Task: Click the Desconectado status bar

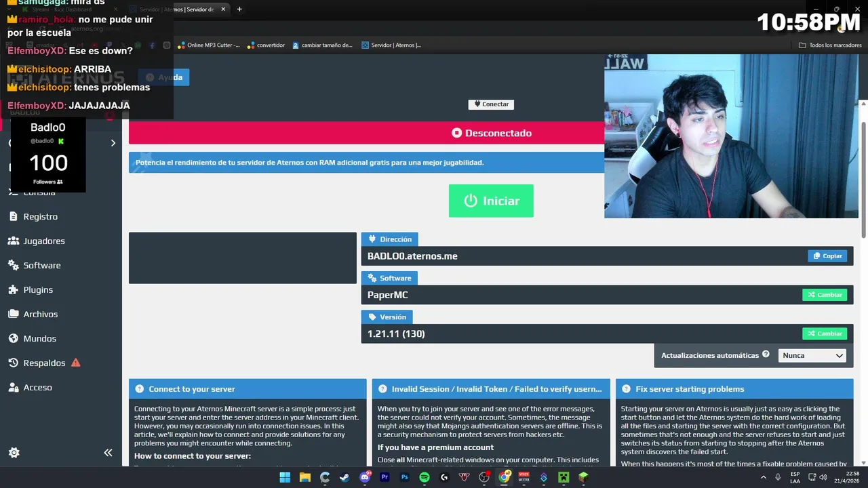Action: (x=366, y=133)
